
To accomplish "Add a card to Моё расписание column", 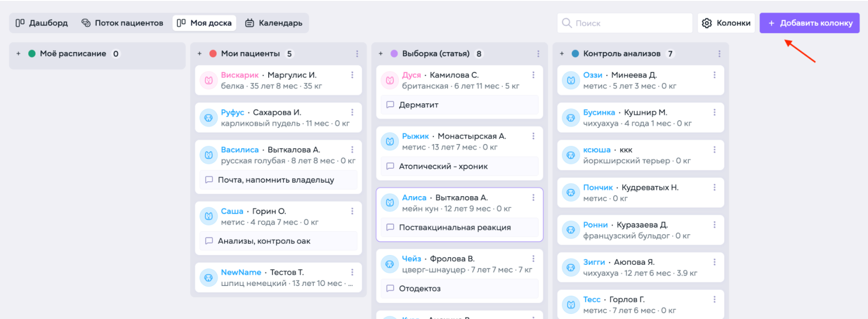I will 19,54.
